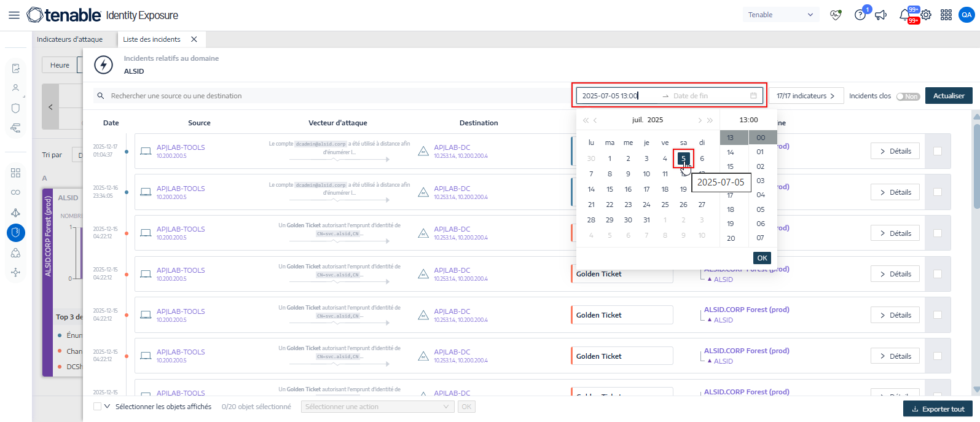Open the QA user profile avatar

[966, 15]
